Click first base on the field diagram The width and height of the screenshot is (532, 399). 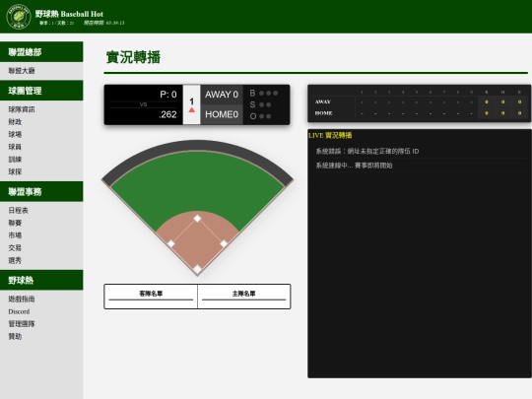pos(224,243)
